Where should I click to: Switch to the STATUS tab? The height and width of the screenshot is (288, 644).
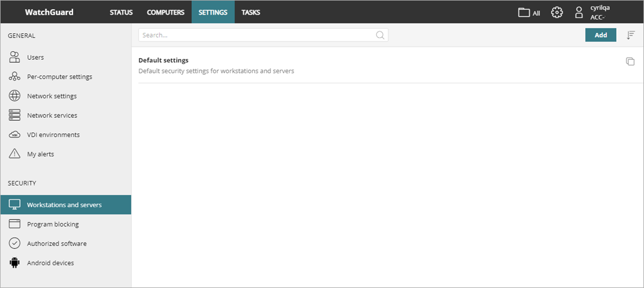pyautogui.click(x=121, y=13)
